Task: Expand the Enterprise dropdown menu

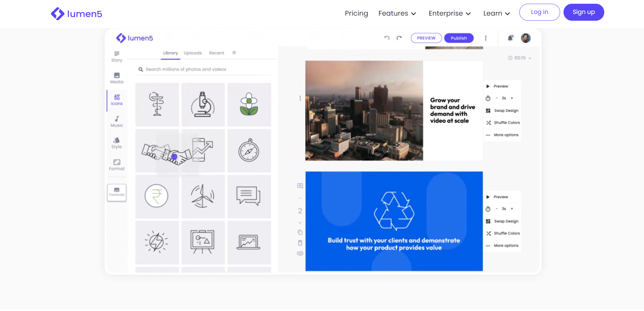Action: click(449, 13)
